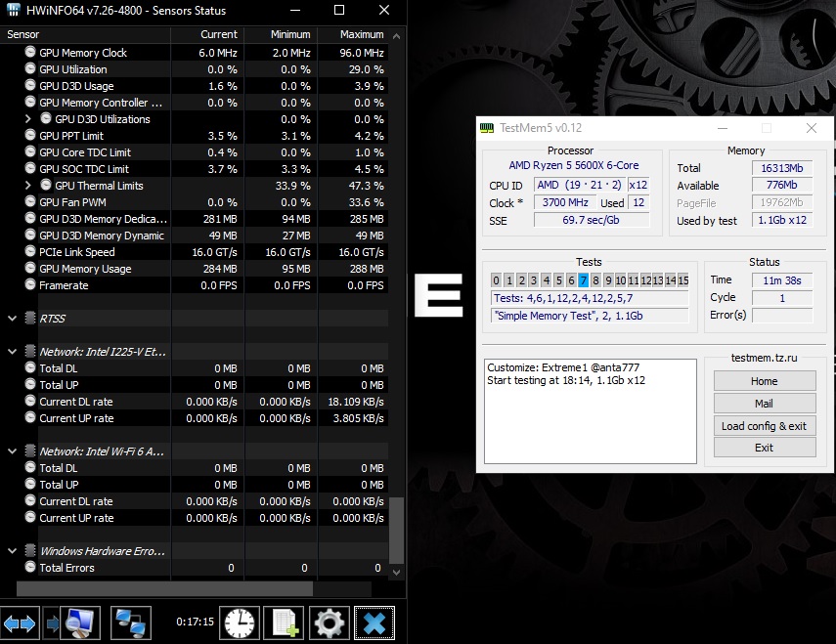Open the network connection icon in HWiNFO toolbar
Image resolution: width=836 pixels, height=644 pixels.
coord(131,623)
